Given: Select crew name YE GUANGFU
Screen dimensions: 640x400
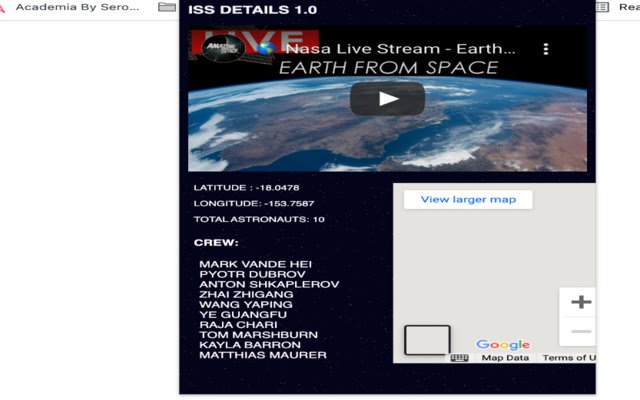Looking at the screenshot, I should pyautogui.click(x=243, y=315).
